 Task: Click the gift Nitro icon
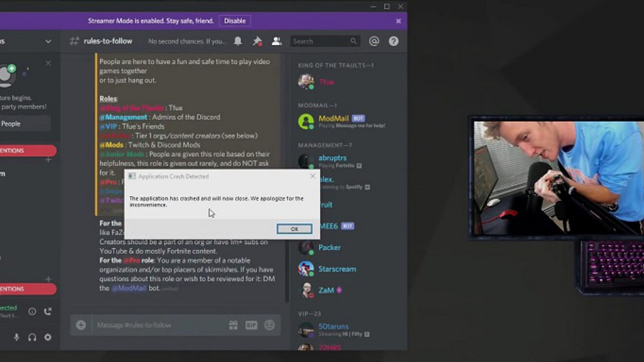[233, 325]
